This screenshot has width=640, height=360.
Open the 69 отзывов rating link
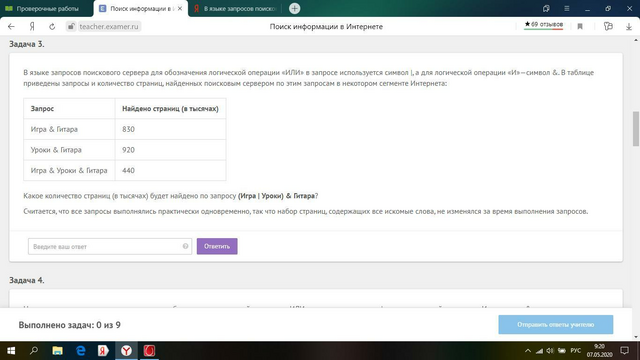(x=543, y=24)
